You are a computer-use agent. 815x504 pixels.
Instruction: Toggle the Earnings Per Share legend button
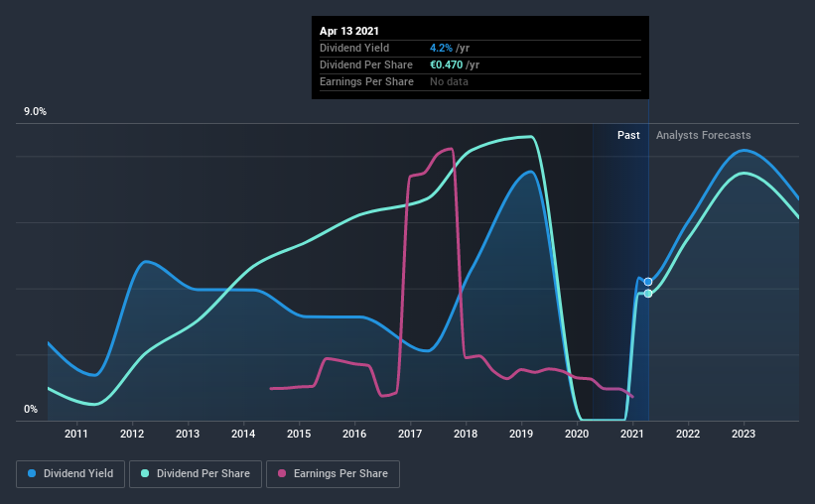click(x=334, y=474)
